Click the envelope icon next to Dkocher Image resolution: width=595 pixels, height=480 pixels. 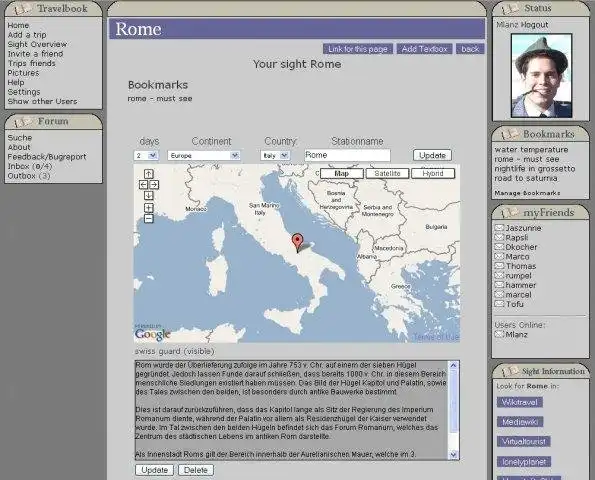click(499, 247)
